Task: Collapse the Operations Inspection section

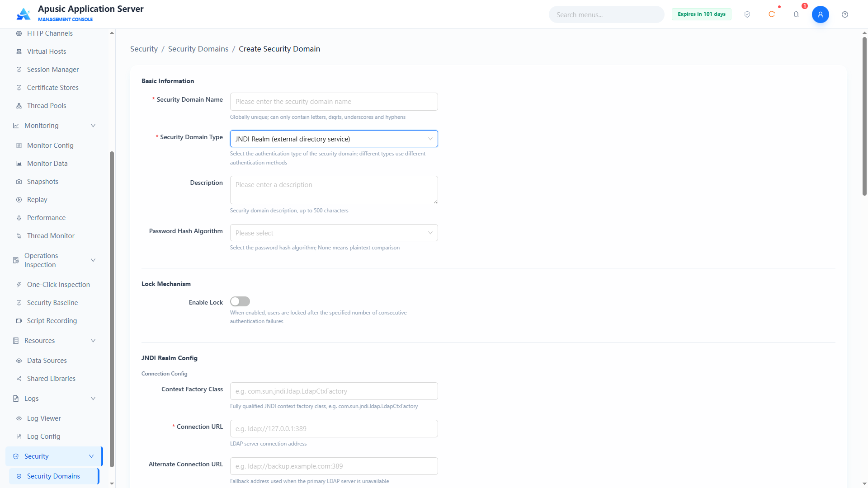Action: click(93, 260)
